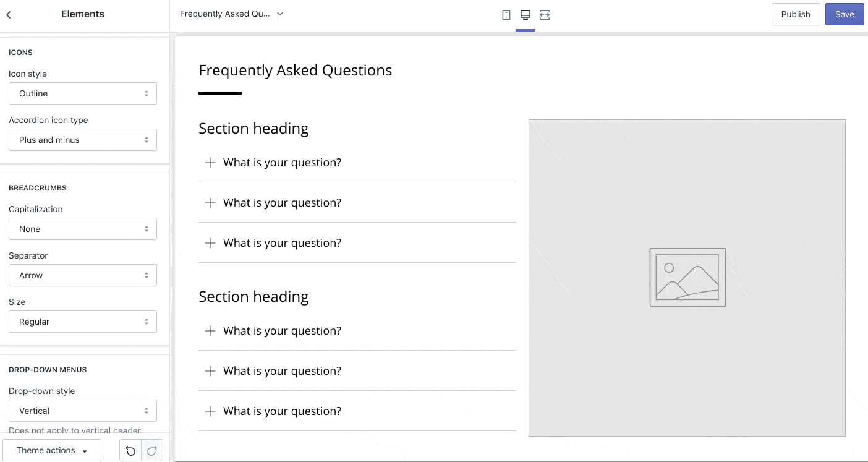Screen dimensions: 868x462
Task: Open the breadcrumbs Size dropdown
Action: [x=82, y=322]
